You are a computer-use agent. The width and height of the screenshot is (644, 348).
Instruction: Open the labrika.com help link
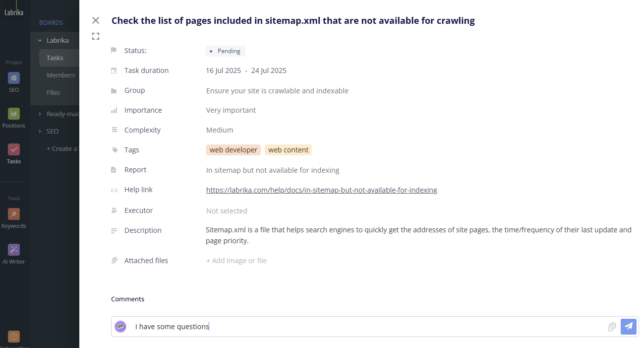tap(321, 190)
